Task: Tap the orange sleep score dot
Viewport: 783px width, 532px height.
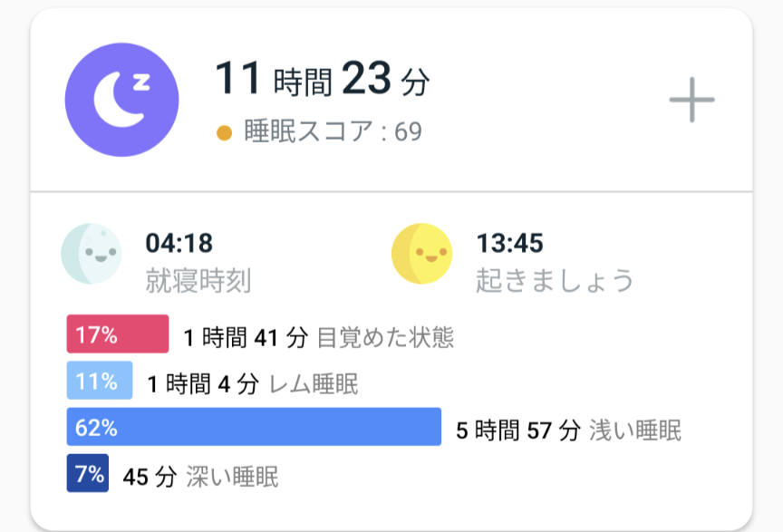Action: coord(225,133)
